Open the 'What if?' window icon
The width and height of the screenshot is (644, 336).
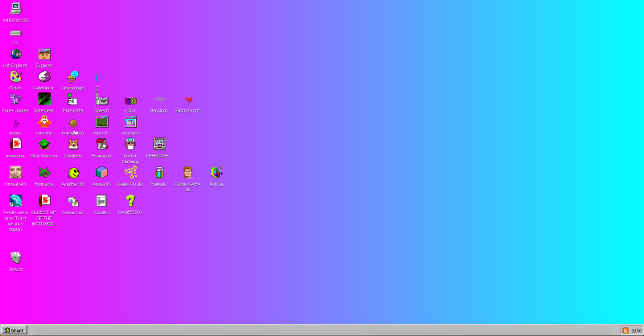pyautogui.click(x=102, y=122)
